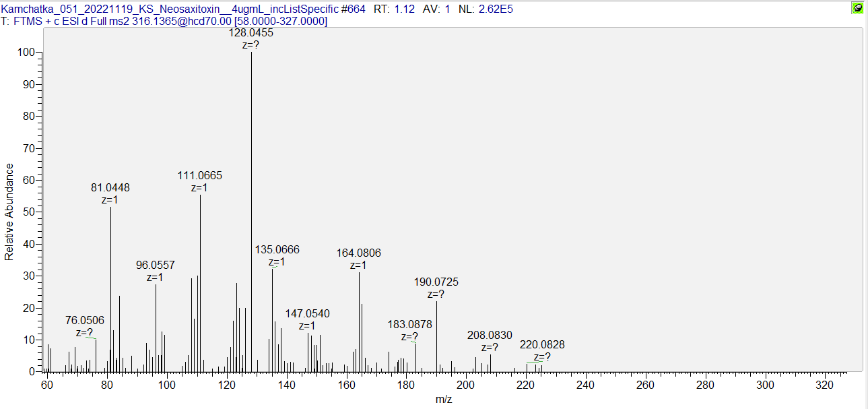The width and height of the screenshot is (868, 409).
Task: Click the pin icon in the top-right corner
Action: [857, 8]
